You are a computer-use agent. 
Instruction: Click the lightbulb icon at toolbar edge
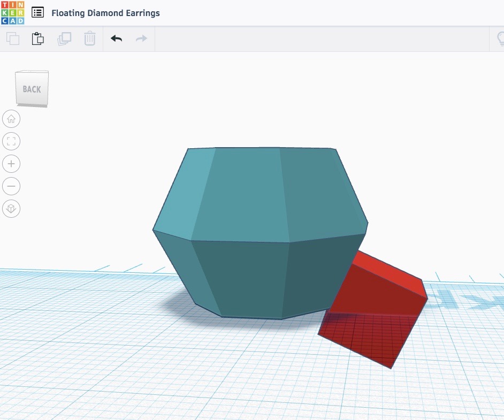click(500, 39)
